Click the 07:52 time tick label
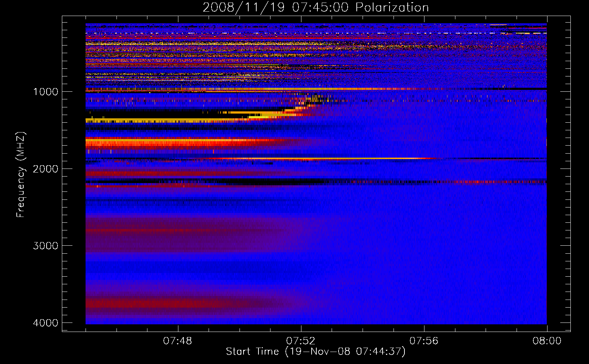The width and height of the screenshot is (589, 364). click(301, 341)
